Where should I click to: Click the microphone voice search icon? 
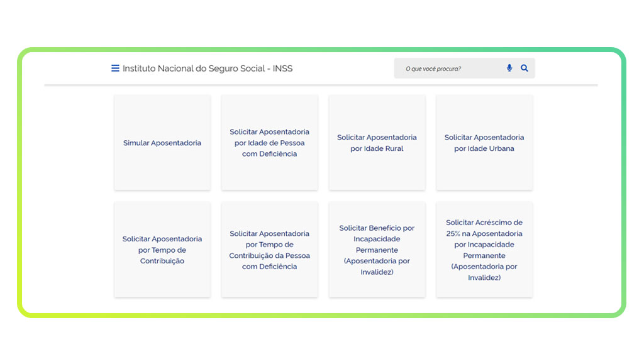point(509,68)
